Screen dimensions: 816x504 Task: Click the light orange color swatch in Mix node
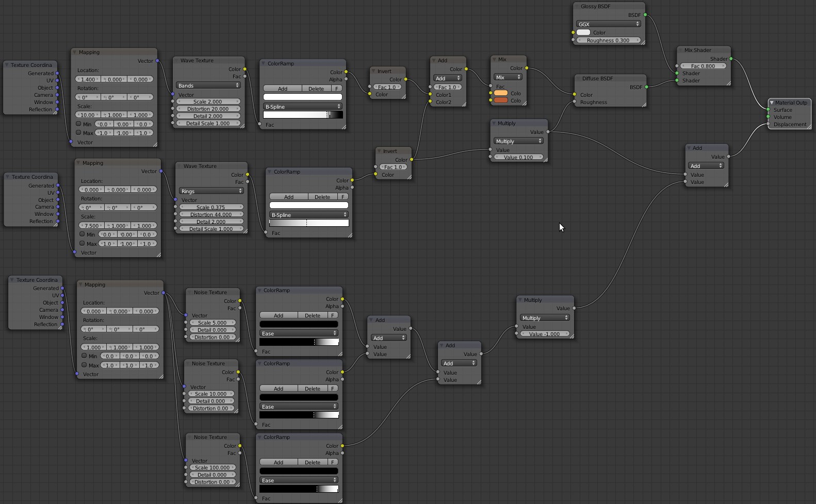pyautogui.click(x=501, y=93)
